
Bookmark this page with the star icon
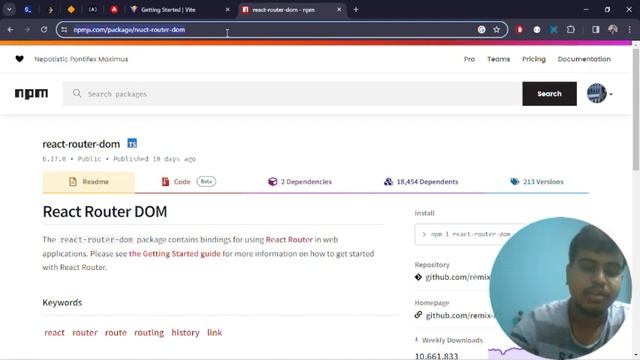coord(496,29)
